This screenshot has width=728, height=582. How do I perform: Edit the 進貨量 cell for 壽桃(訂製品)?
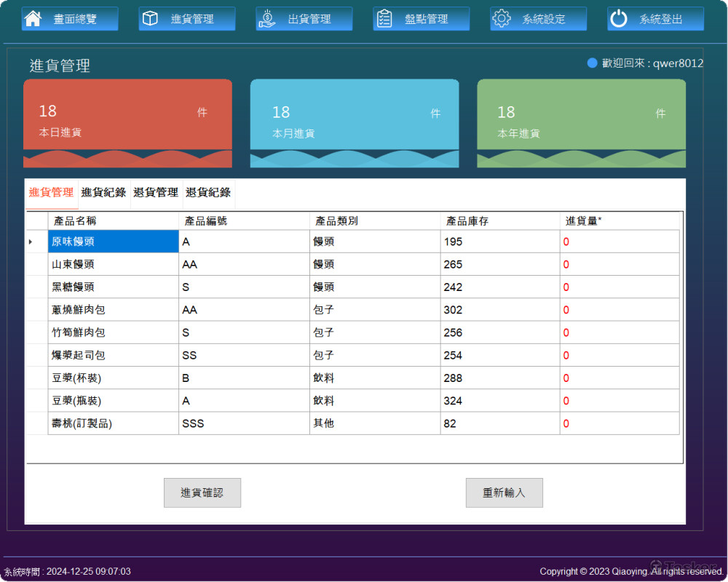pos(619,423)
